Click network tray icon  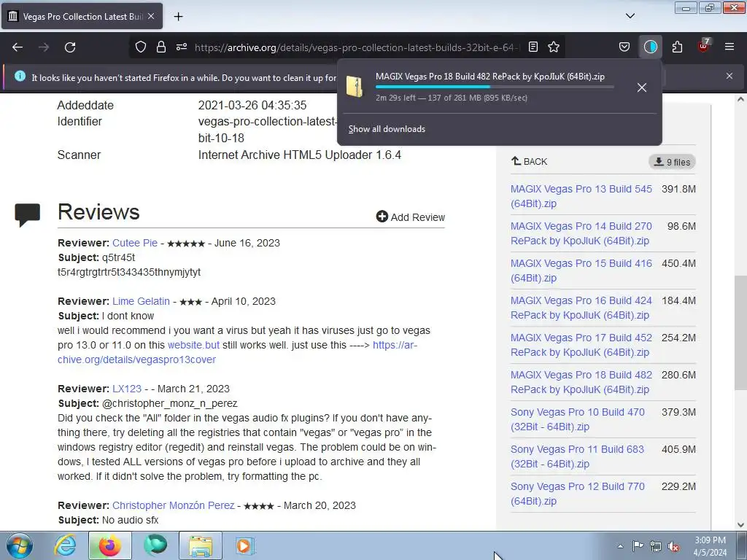pyautogui.click(x=656, y=546)
